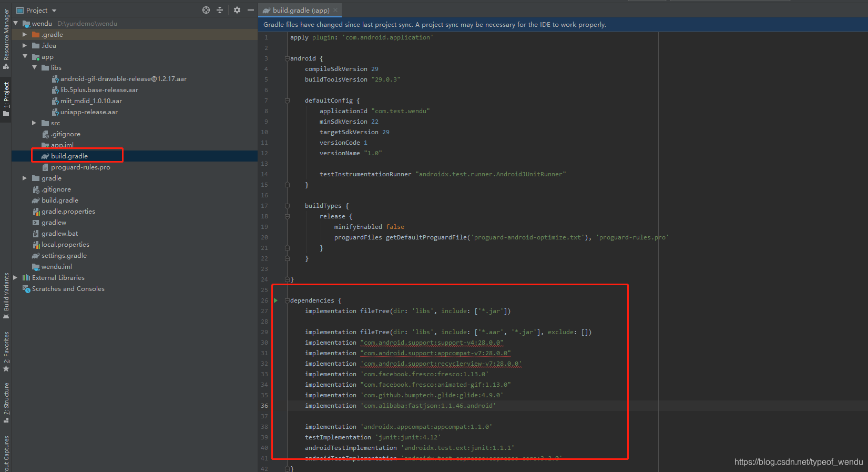Click the gradle.properties file icon
Viewport: 868px width, 472px height.
click(x=36, y=212)
